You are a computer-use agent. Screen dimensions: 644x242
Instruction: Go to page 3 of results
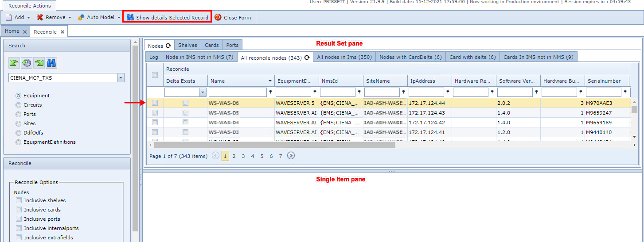click(243, 156)
